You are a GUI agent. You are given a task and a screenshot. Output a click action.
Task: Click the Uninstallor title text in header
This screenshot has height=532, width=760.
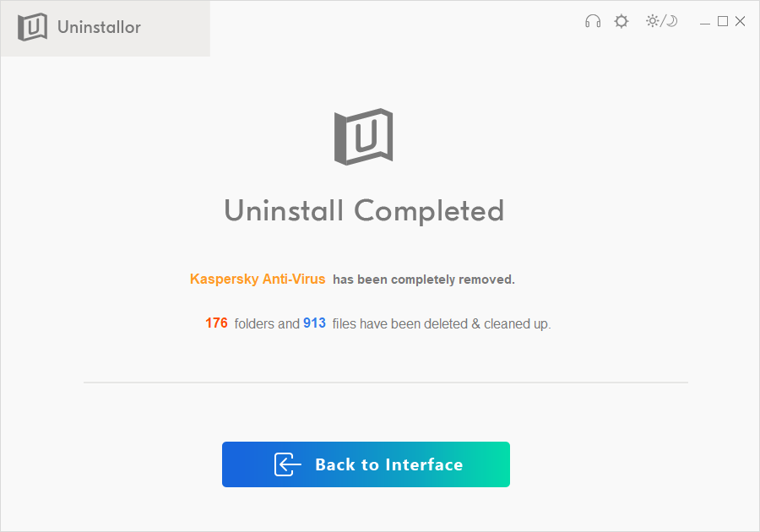(100, 27)
